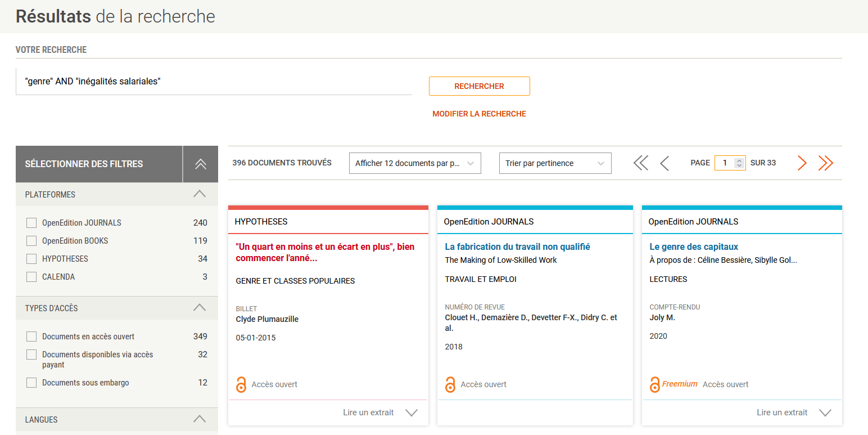Screen dimensions: 868x435
Task: Expand Lire un extrait on genre des capitaux card
Action: click(x=794, y=412)
